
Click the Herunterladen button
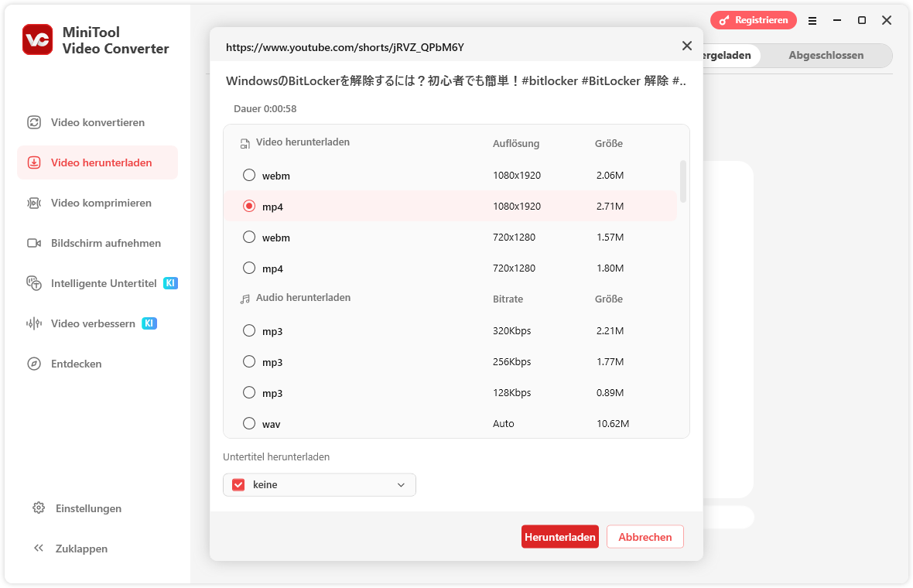point(560,537)
